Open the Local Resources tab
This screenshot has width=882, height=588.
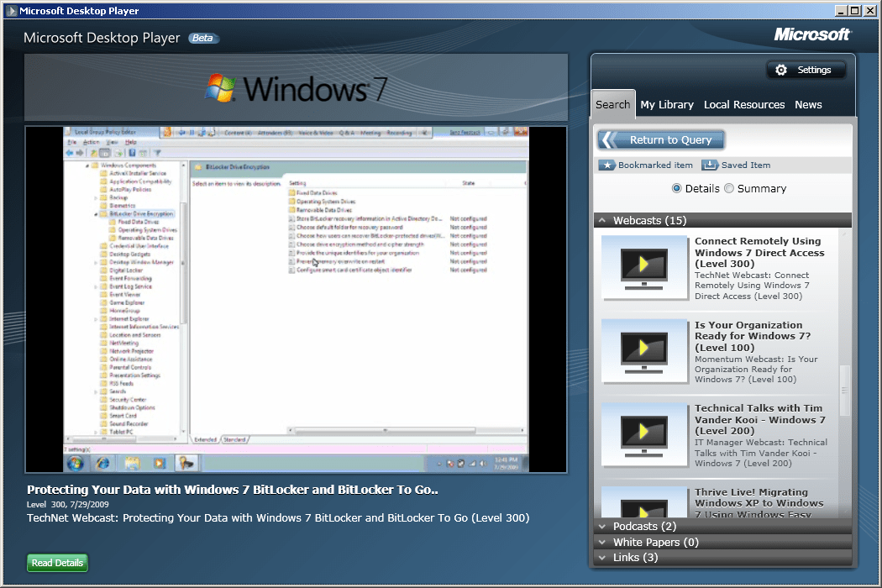pyautogui.click(x=744, y=105)
